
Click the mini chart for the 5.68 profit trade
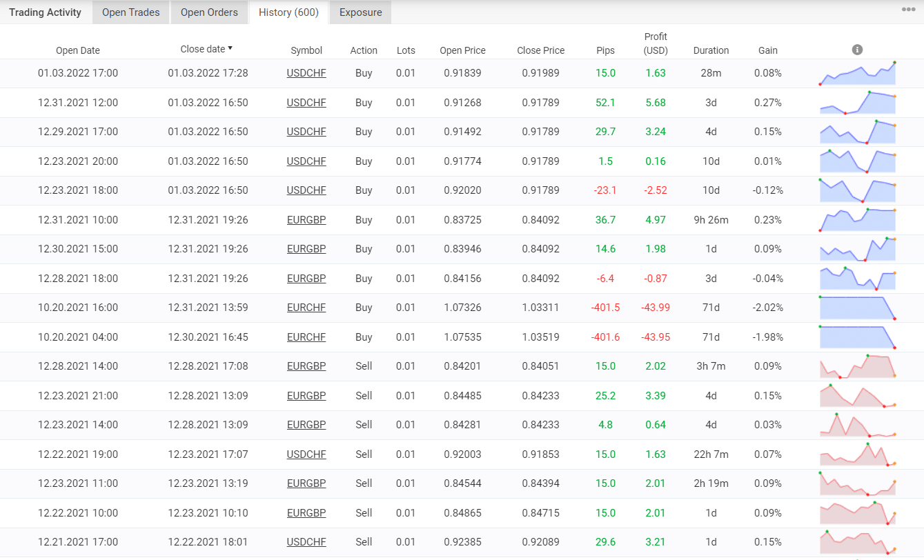pyautogui.click(x=857, y=102)
